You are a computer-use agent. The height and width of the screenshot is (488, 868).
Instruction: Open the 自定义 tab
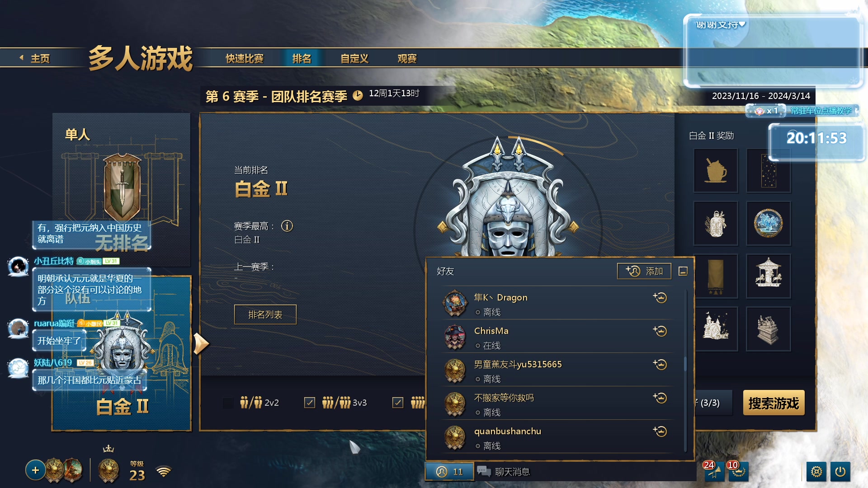point(354,59)
